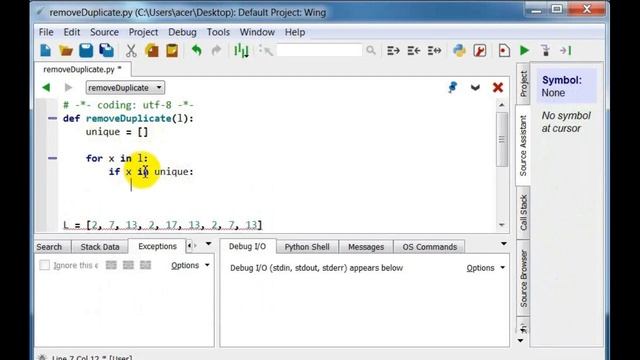Viewport: 640px width, 360px height.
Task: Open the removeDuplicate symbol dropdown
Action: (x=125, y=87)
